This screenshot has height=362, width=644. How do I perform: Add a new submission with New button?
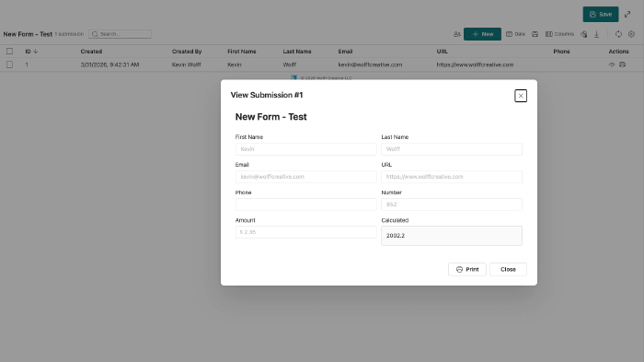pyautogui.click(x=482, y=34)
